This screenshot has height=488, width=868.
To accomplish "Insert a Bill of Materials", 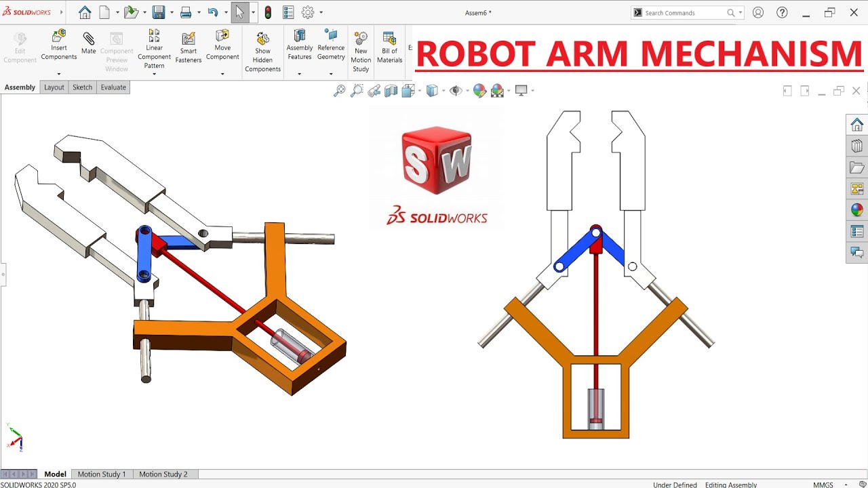I will click(389, 47).
